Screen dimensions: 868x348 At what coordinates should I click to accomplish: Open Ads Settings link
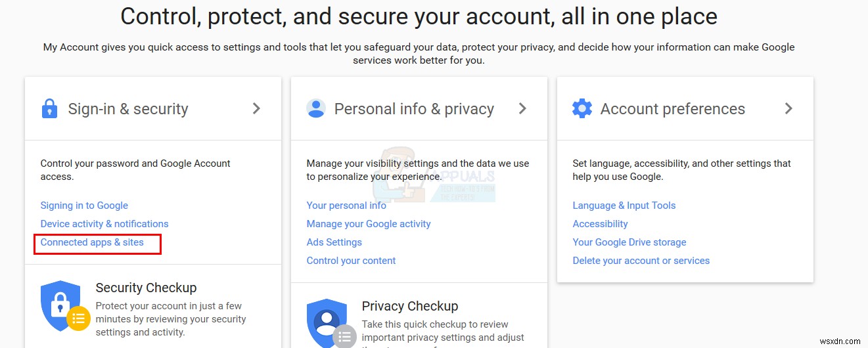click(x=334, y=242)
